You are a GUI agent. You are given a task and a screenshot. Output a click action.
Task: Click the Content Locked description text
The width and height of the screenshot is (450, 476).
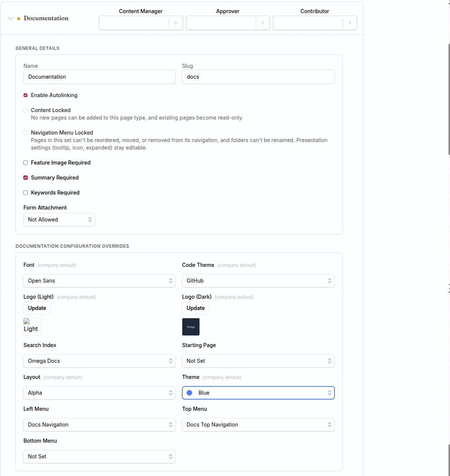point(137,118)
